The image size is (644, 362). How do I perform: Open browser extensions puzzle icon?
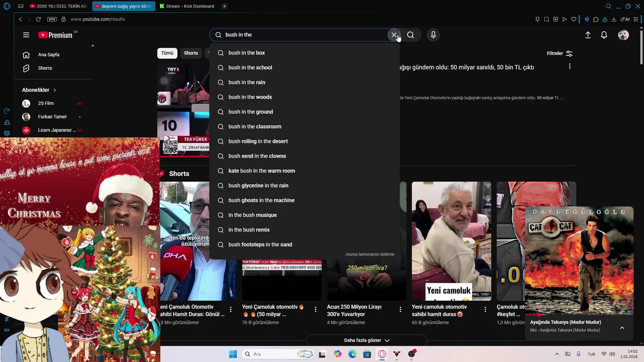pos(596,19)
